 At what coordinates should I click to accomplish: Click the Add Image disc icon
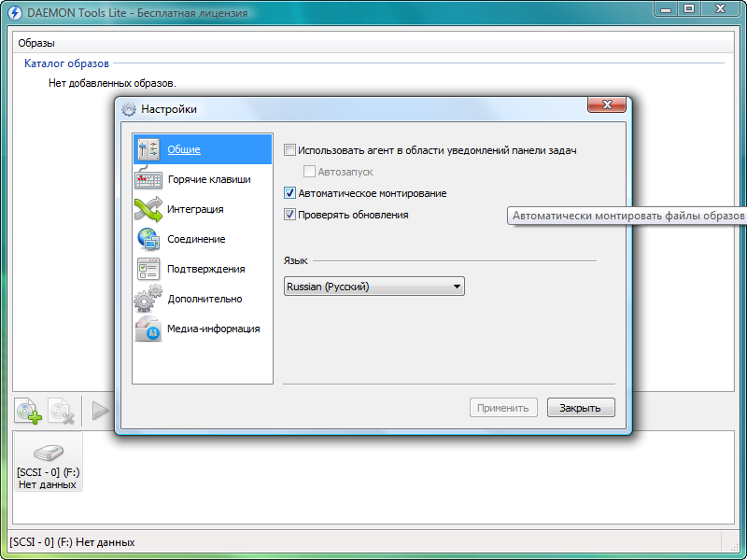(x=29, y=412)
